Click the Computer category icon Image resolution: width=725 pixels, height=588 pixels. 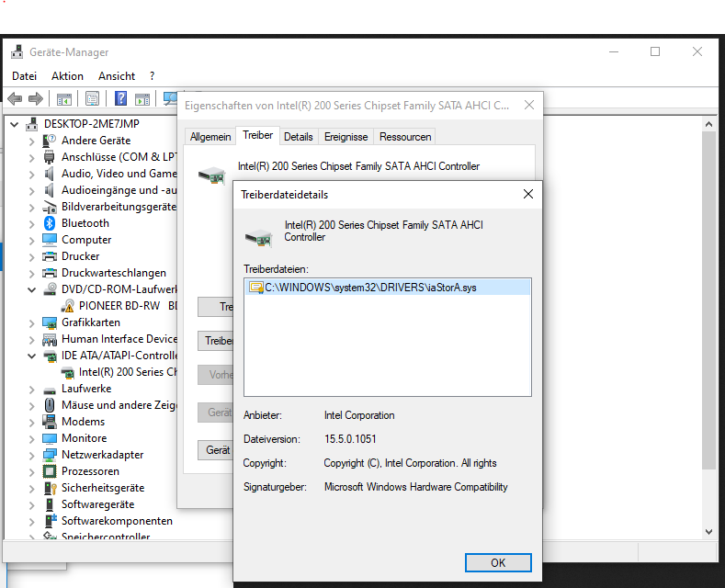(50, 240)
